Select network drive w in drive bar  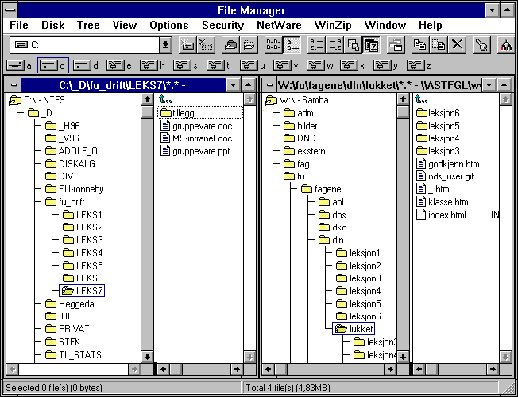[320, 66]
